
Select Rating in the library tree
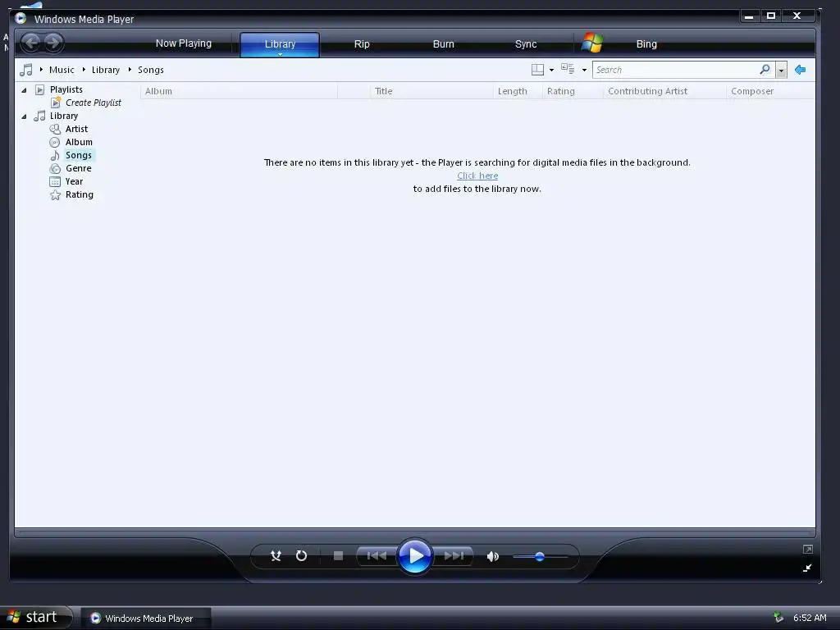pos(80,194)
